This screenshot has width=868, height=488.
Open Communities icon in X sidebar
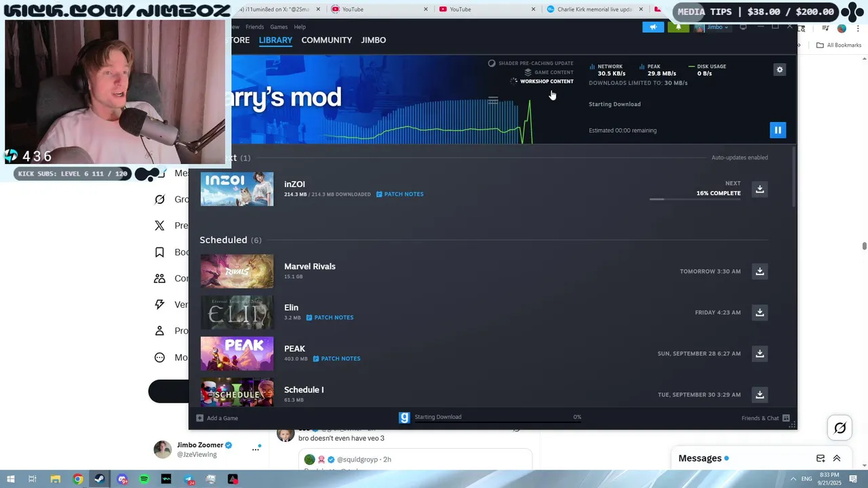[160, 279]
